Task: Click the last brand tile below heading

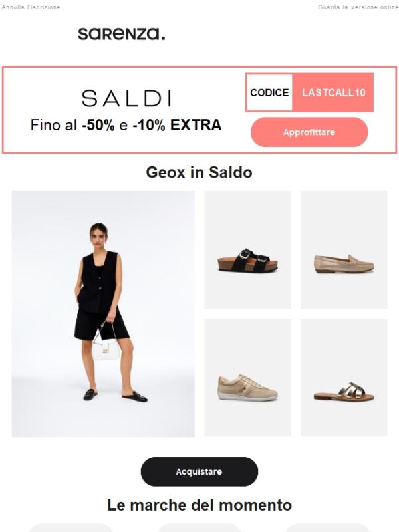Action: click(328, 528)
